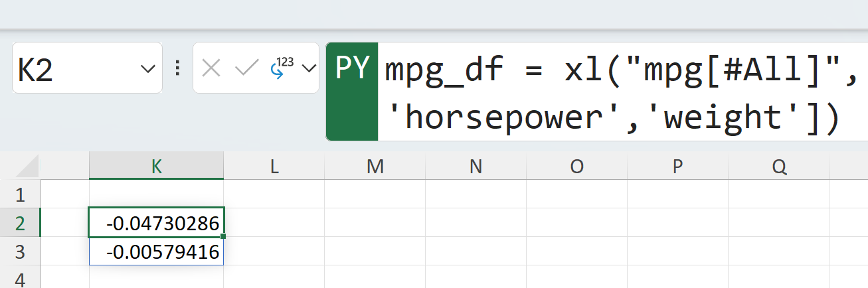This screenshot has width=868, height=288.
Task: Expand the Python output type dropdown arrow
Action: (308, 68)
